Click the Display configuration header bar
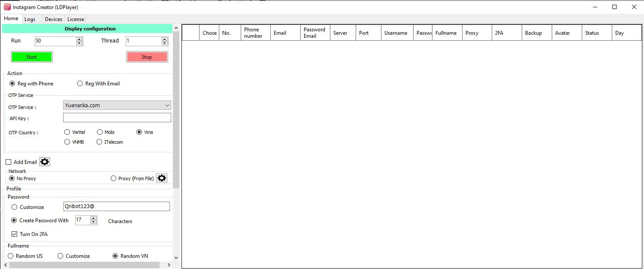 click(88, 29)
